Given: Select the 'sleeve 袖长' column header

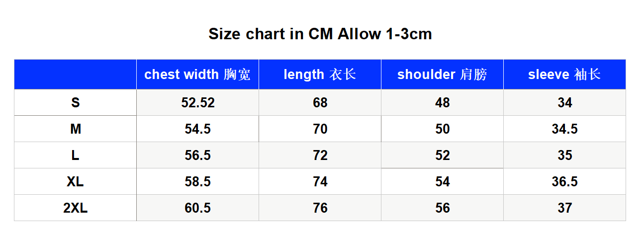Looking at the screenshot, I should point(564,75).
